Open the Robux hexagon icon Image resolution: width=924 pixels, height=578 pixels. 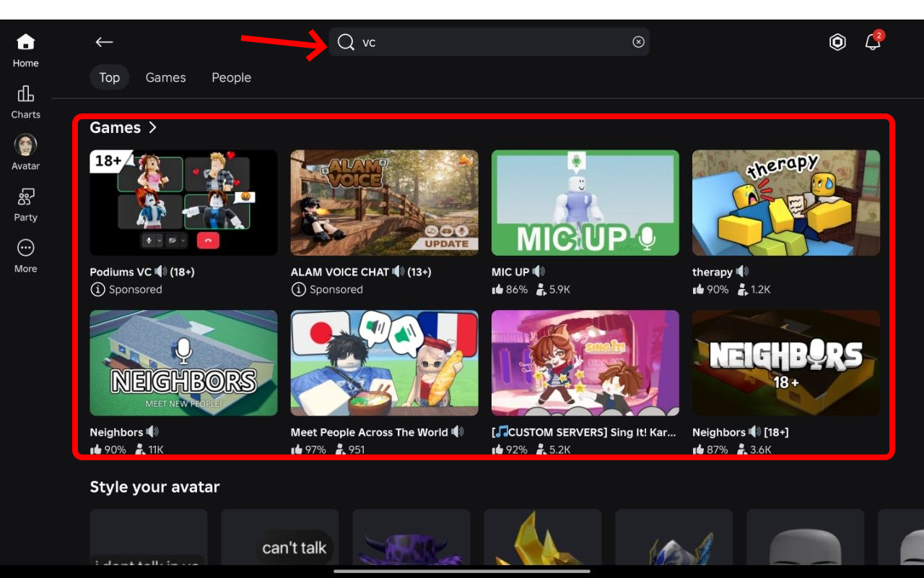(837, 42)
